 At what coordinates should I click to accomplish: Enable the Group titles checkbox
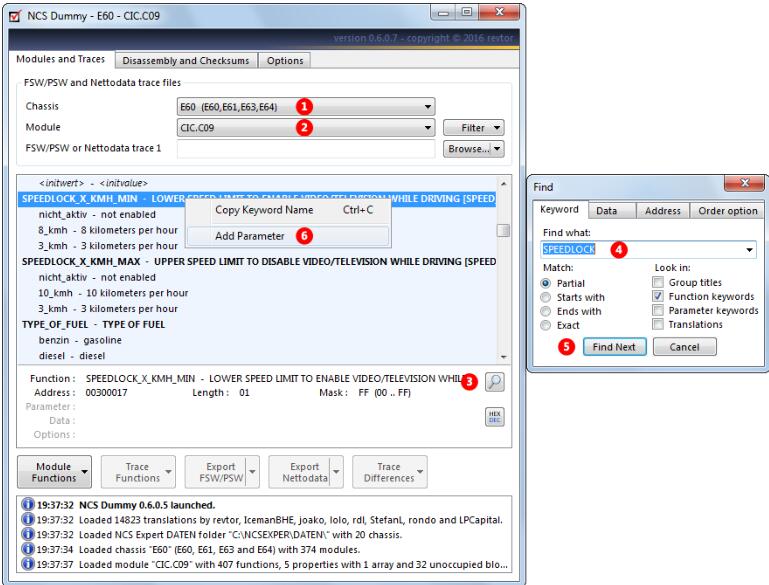660,283
